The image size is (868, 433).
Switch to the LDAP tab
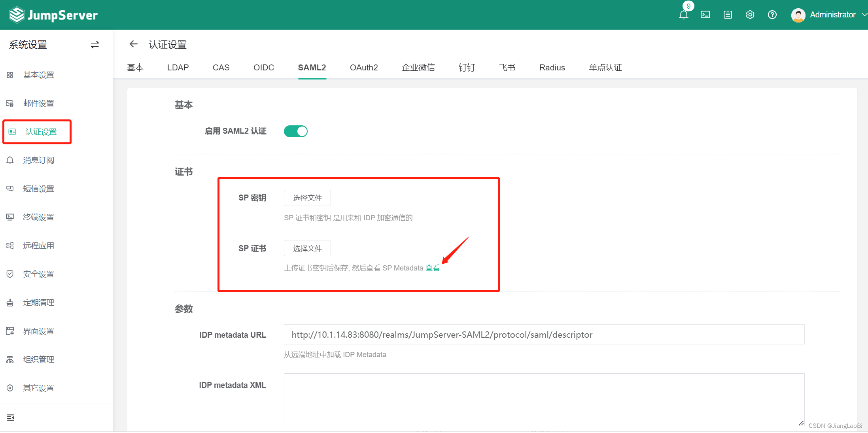click(x=178, y=67)
